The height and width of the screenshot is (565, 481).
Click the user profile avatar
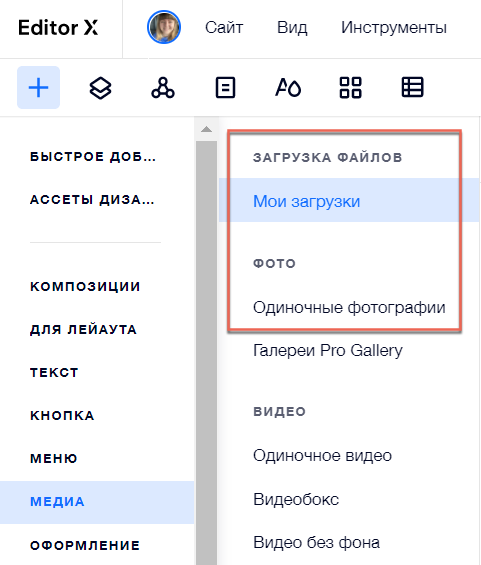[x=164, y=27]
